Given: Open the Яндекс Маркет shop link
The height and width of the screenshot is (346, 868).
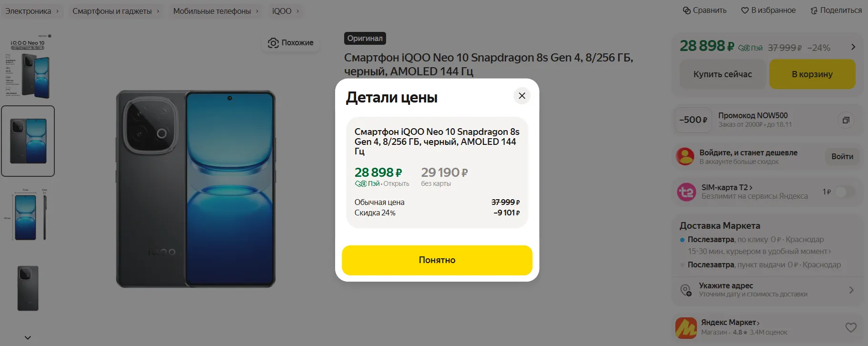Looking at the screenshot, I should tap(730, 323).
